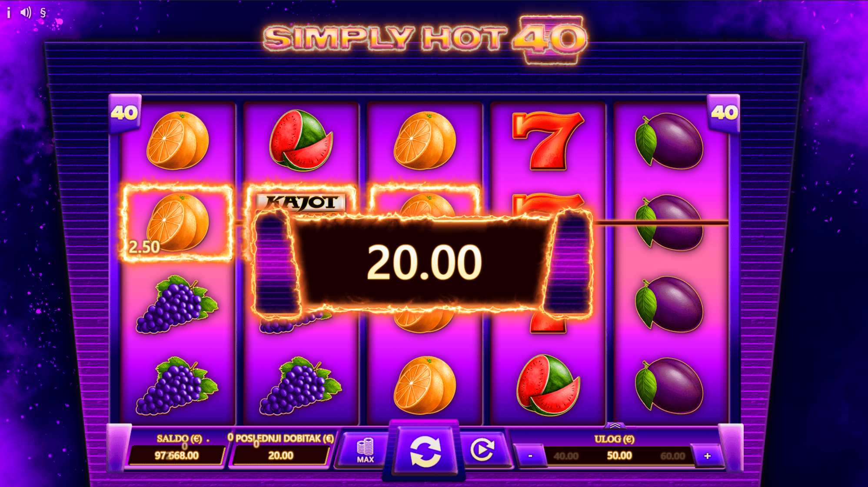
Task: Click the left 40 paylines badge
Action: pos(124,113)
